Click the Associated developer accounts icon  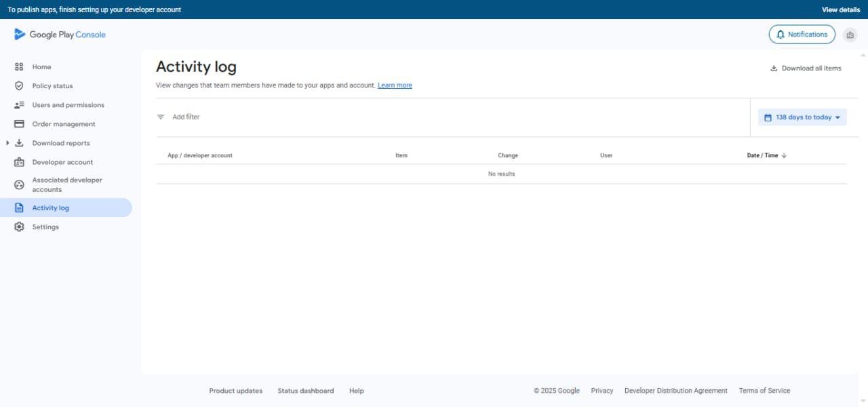pos(19,185)
